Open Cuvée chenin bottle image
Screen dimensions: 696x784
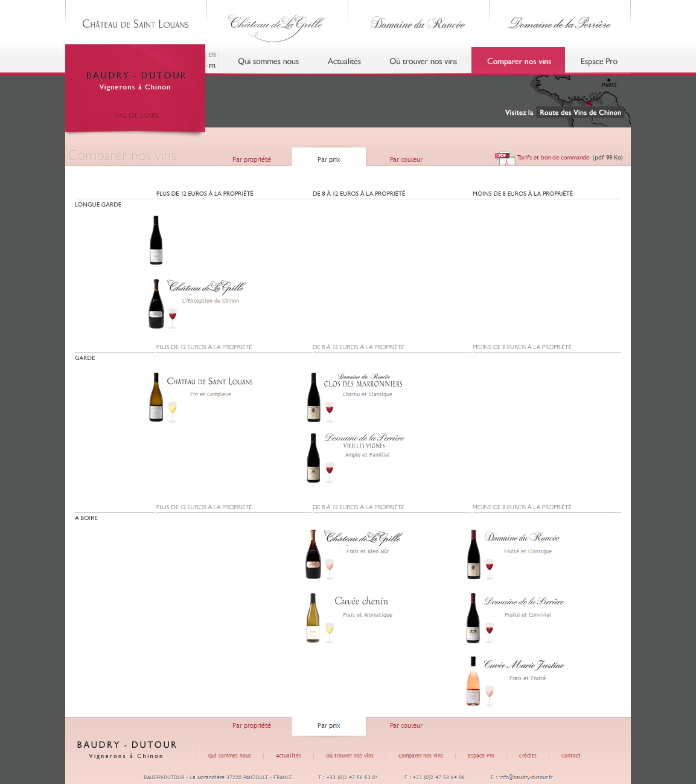coord(313,617)
